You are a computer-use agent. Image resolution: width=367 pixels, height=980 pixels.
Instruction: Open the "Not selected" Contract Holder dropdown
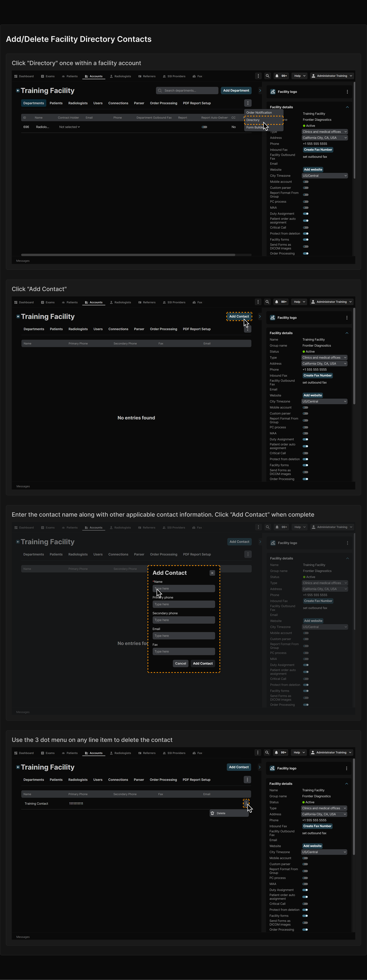click(70, 127)
